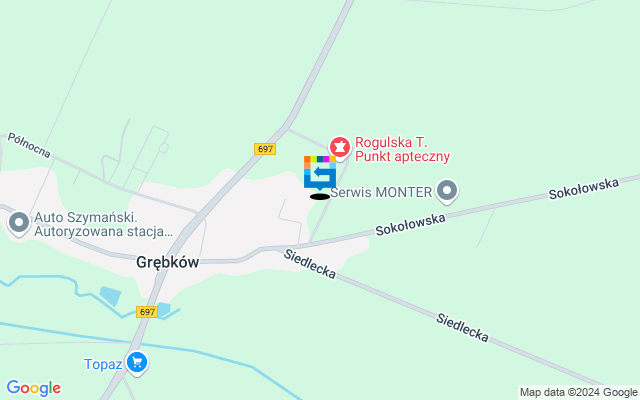Click the Sokołowska label near the junction
640x400 pixels.
tap(410, 224)
